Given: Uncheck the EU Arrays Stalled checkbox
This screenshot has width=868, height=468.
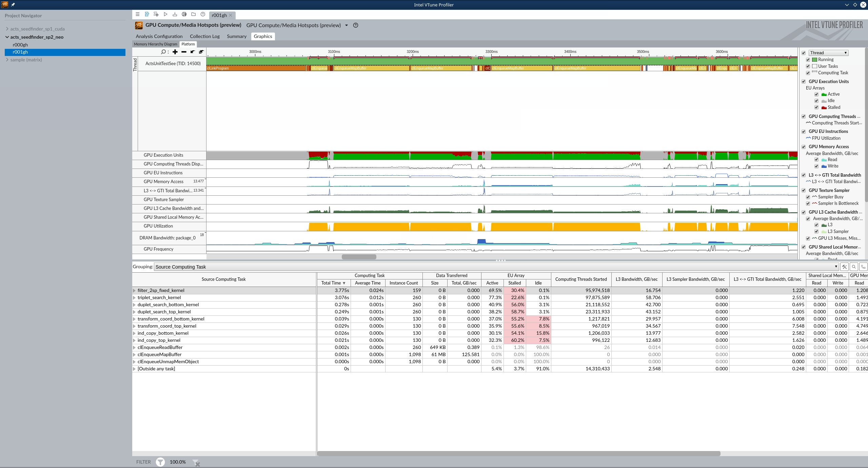Looking at the screenshot, I should tap(816, 108).
